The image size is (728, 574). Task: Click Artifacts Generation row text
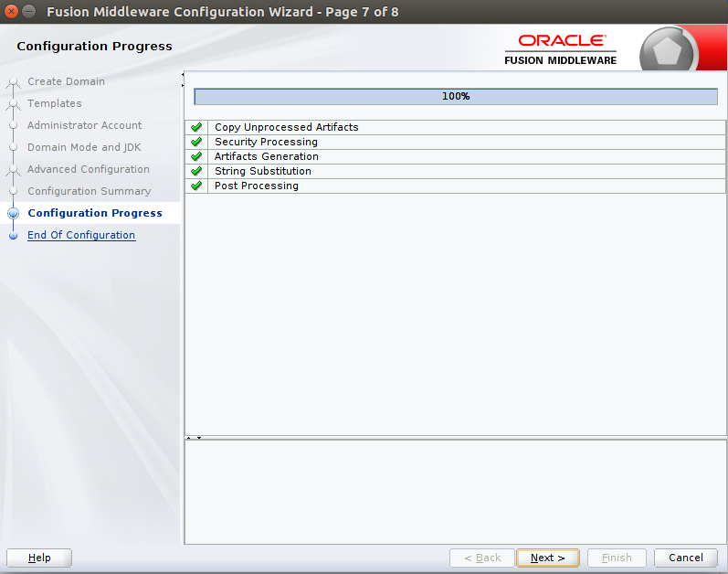267,156
